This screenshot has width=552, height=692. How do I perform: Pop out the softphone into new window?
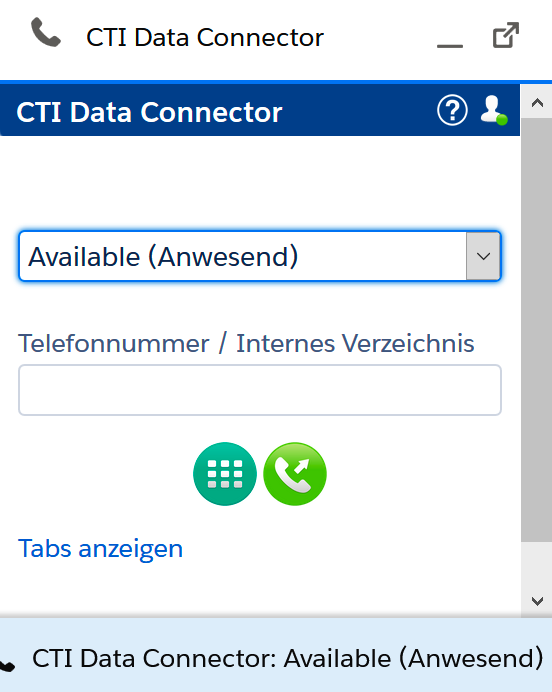tap(506, 35)
